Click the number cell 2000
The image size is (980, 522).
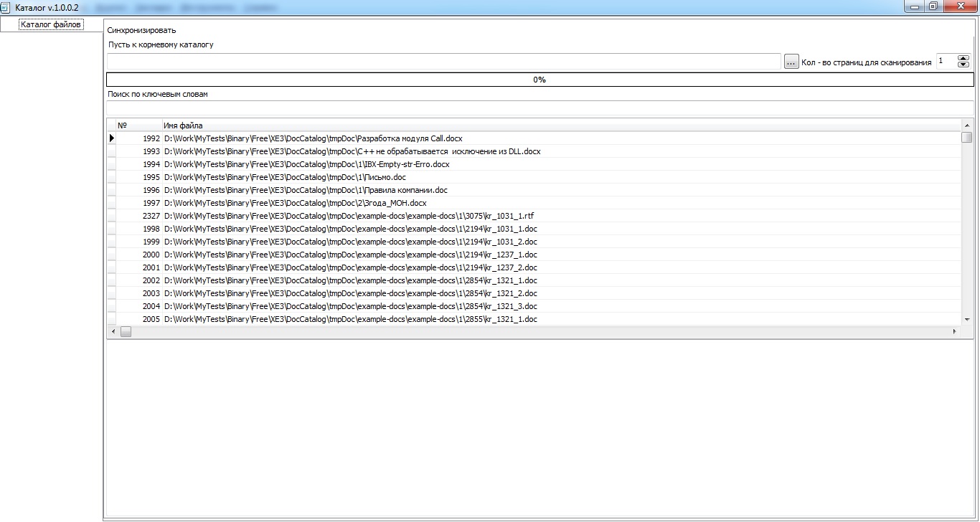[x=139, y=255]
